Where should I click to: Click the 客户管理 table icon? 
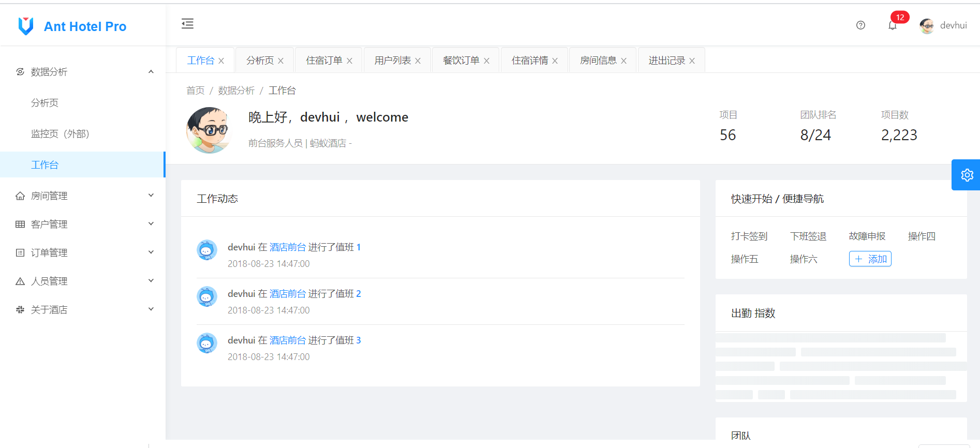(x=20, y=224)
